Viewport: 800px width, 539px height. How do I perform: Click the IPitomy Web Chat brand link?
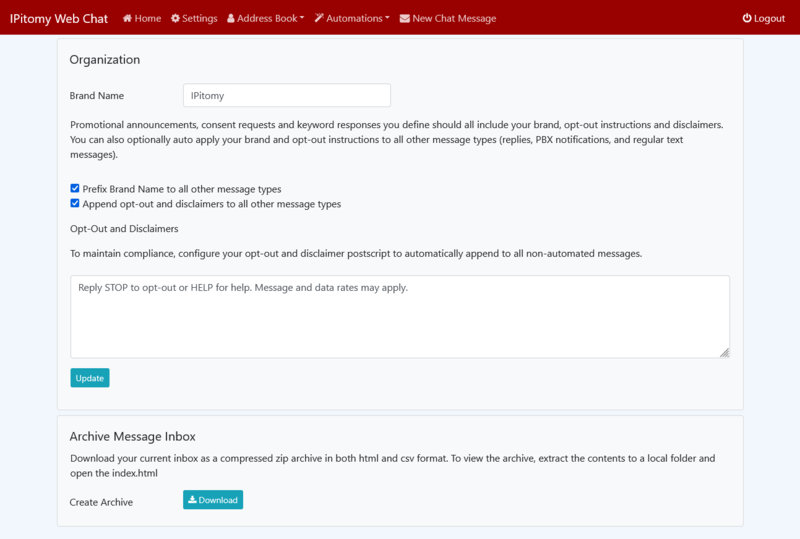tap(59, 18)
